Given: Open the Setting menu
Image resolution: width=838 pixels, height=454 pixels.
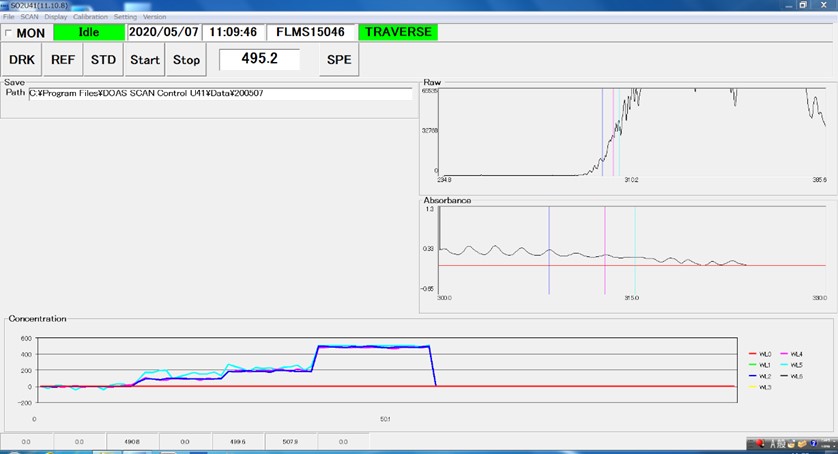Looking at the screenshot, I should click(x=125, y=17).
